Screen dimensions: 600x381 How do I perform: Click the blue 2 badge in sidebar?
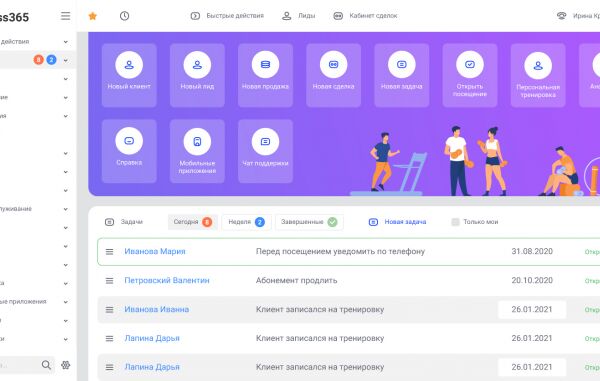click(x=51, y=60)
